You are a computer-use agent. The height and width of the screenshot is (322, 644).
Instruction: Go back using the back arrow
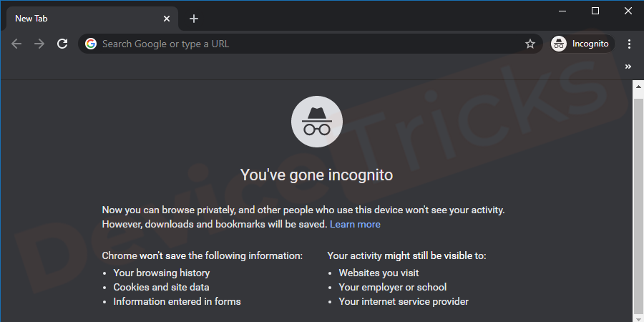(x=16, y=44)
